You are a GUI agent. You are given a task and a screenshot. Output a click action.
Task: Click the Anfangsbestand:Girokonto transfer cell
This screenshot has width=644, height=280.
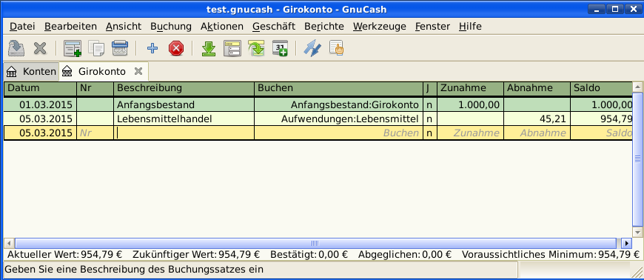point(339,105)
